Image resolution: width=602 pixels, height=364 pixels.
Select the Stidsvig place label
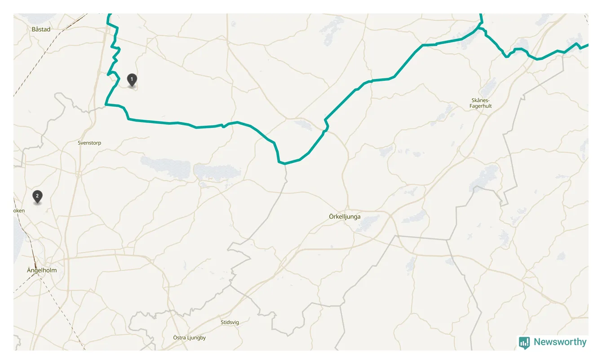(x=230, y=322)
